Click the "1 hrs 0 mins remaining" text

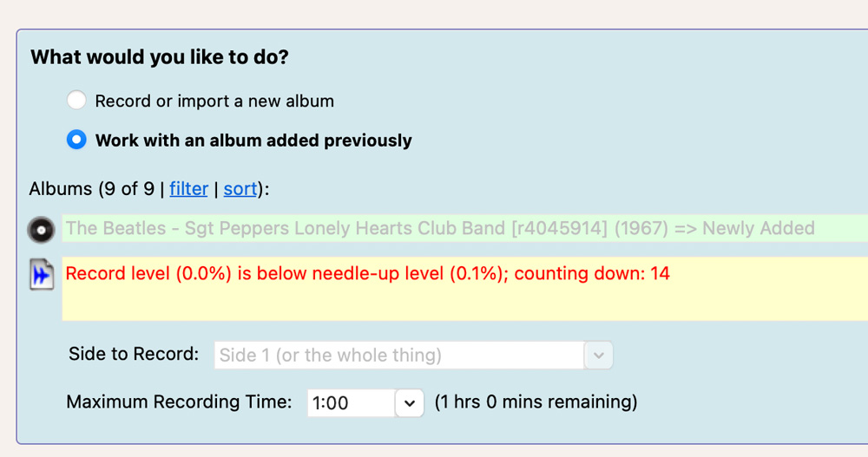click(536, 402)
